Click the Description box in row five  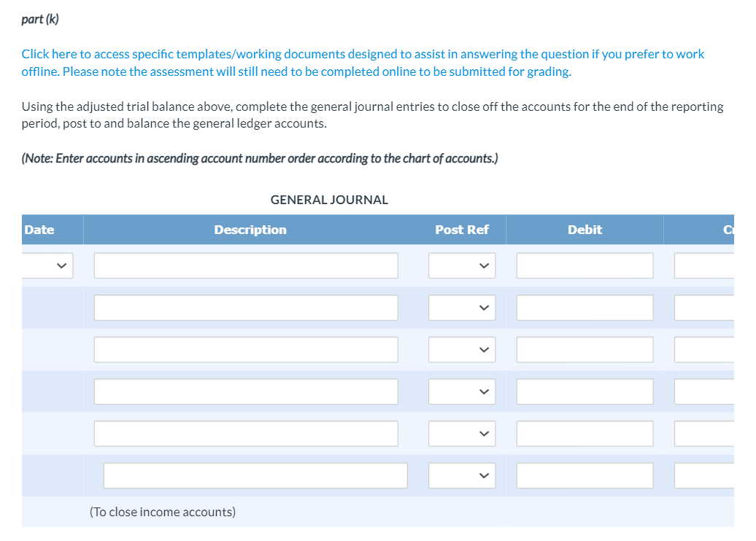(245, 433)
